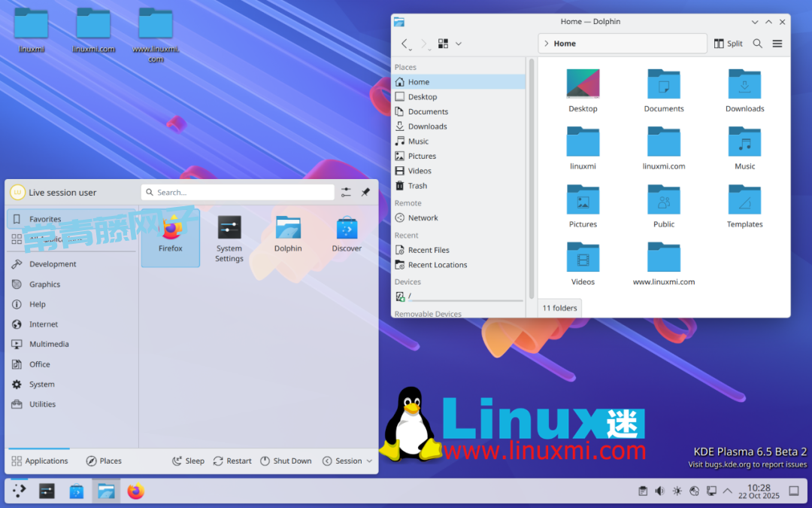This screenshot has width=812, height=508.
Task: Toggle Split view in Dolphin
Action: (728, 44)
